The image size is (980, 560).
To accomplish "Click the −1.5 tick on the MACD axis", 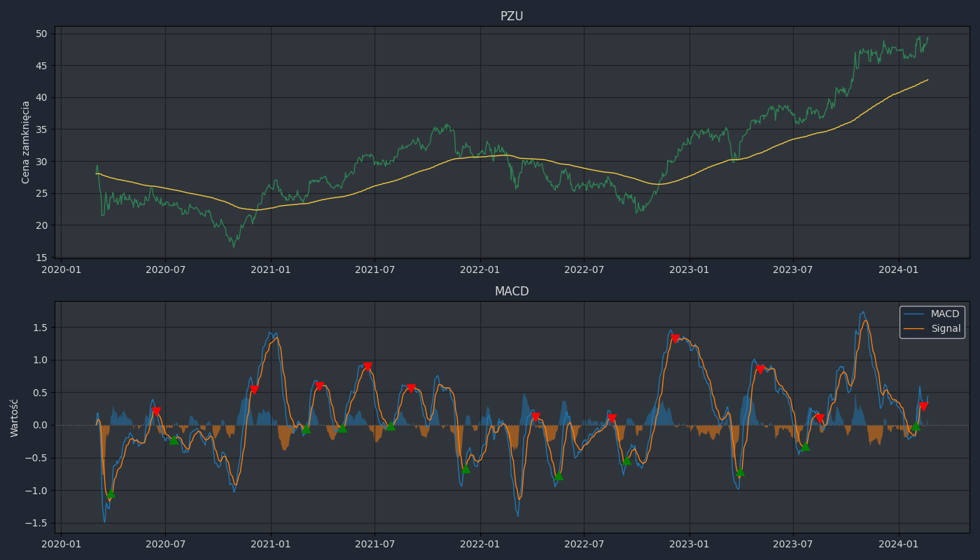I will (36, 523).
